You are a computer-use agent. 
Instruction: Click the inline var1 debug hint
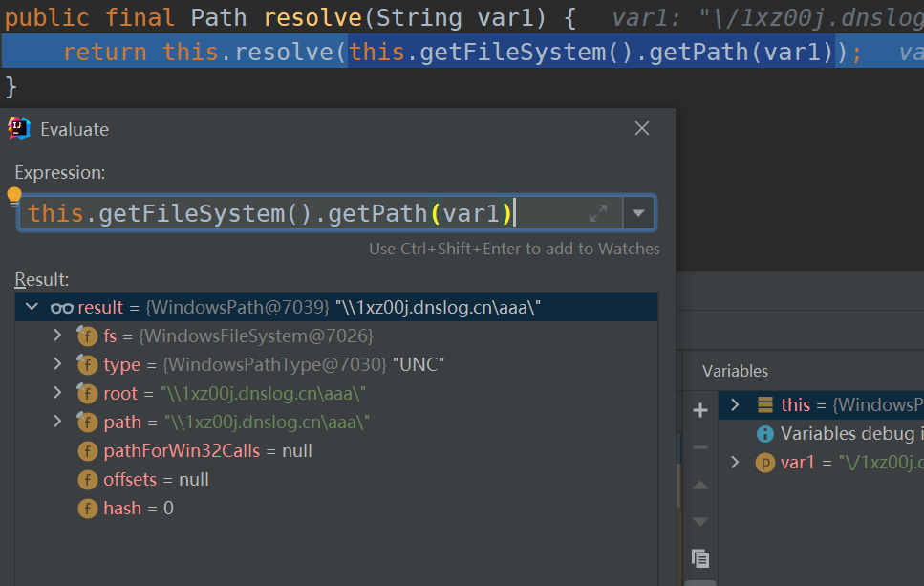(767, 18)
